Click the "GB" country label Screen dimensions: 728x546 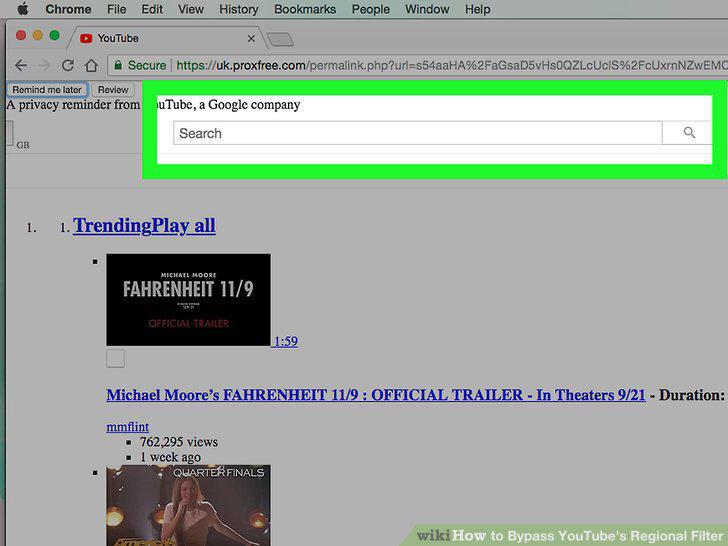click(x=23, y=145)
